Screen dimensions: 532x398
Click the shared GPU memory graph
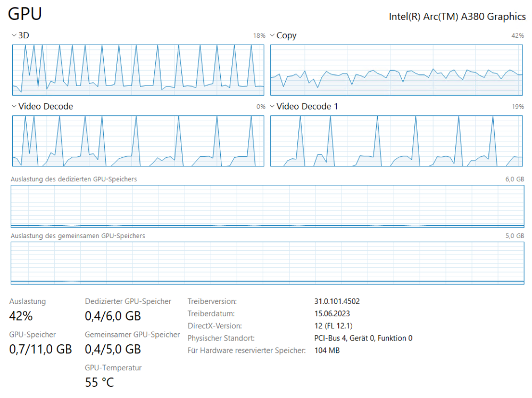268,263
